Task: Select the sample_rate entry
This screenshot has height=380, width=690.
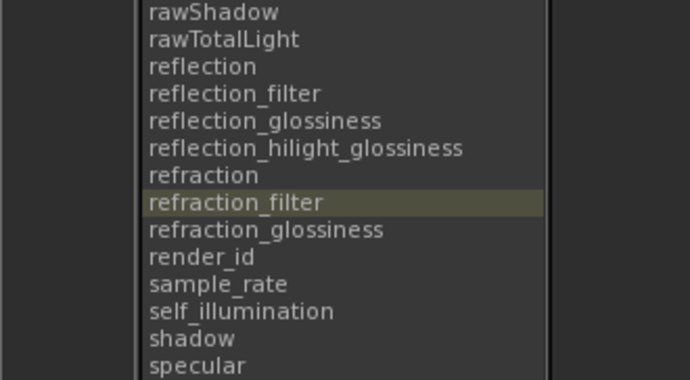Action: click(343, 285)
